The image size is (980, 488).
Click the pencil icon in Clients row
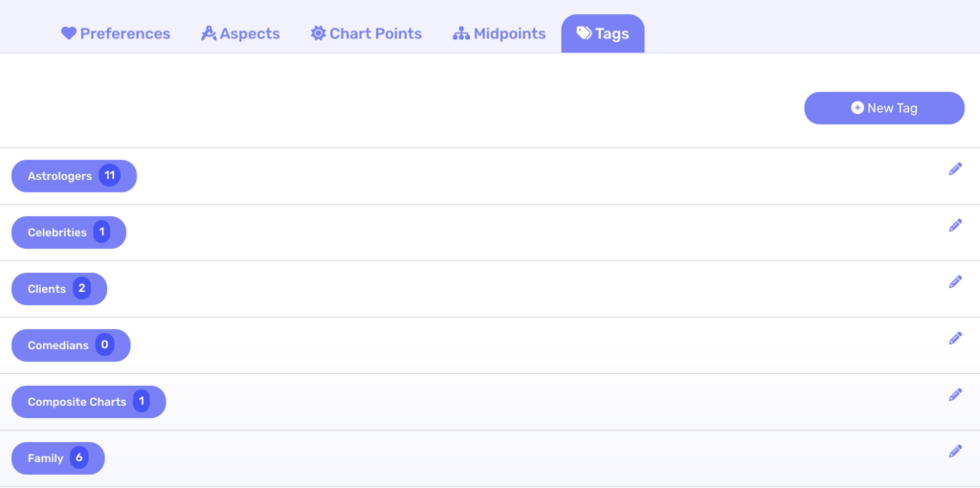tap(955, 282)
